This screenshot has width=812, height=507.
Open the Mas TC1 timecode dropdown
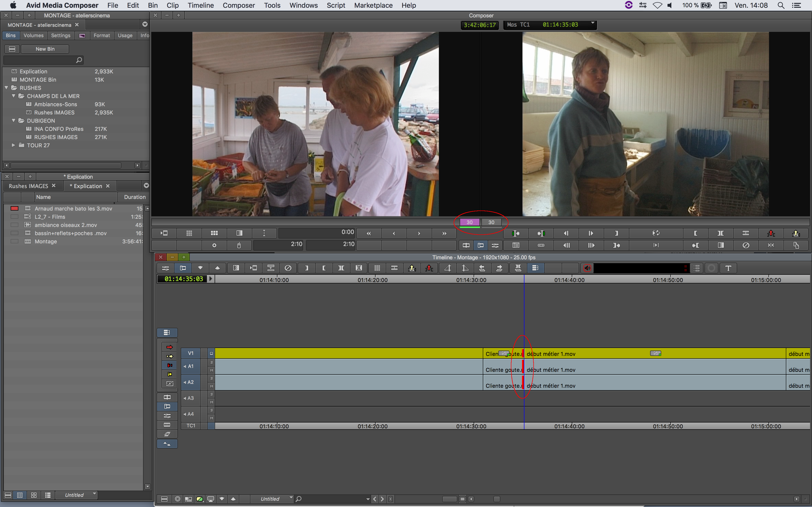(593, 23)
